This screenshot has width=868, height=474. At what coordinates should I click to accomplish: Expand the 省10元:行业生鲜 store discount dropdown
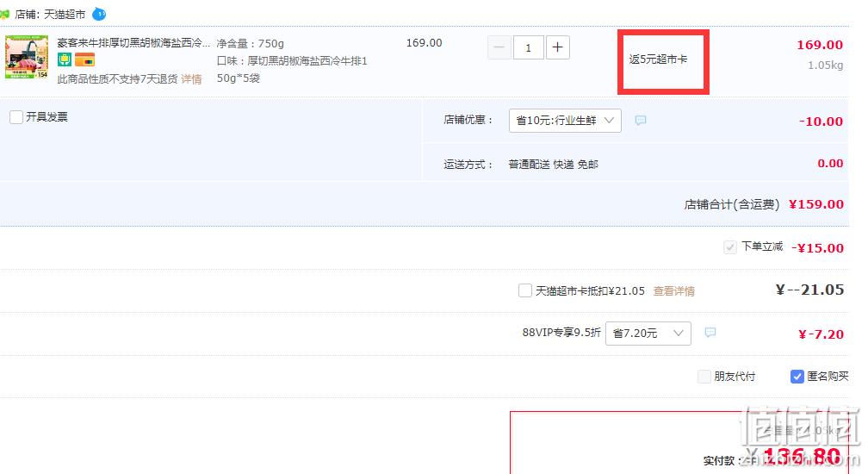click(x=565, y=120)
